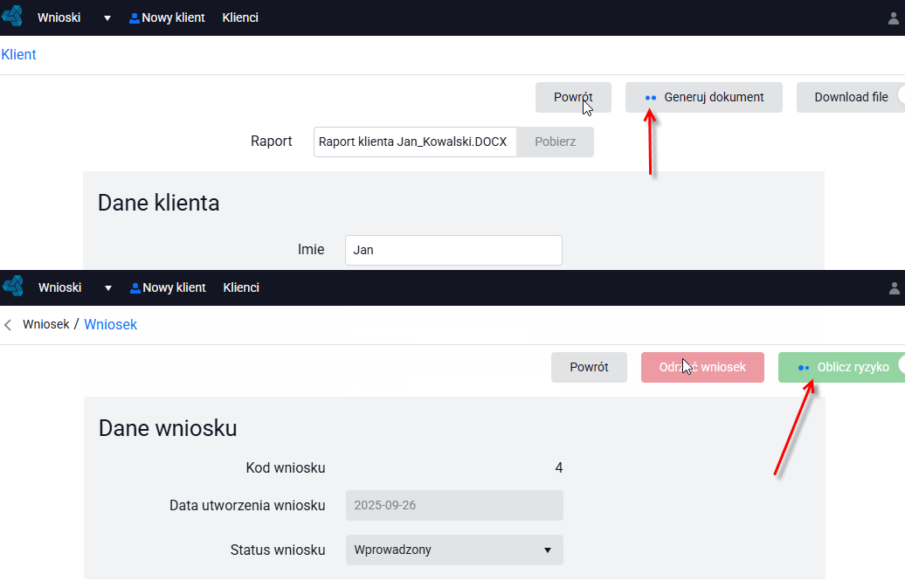
Task: Focus the Imie field containing Jan
Action: [453, 251]
